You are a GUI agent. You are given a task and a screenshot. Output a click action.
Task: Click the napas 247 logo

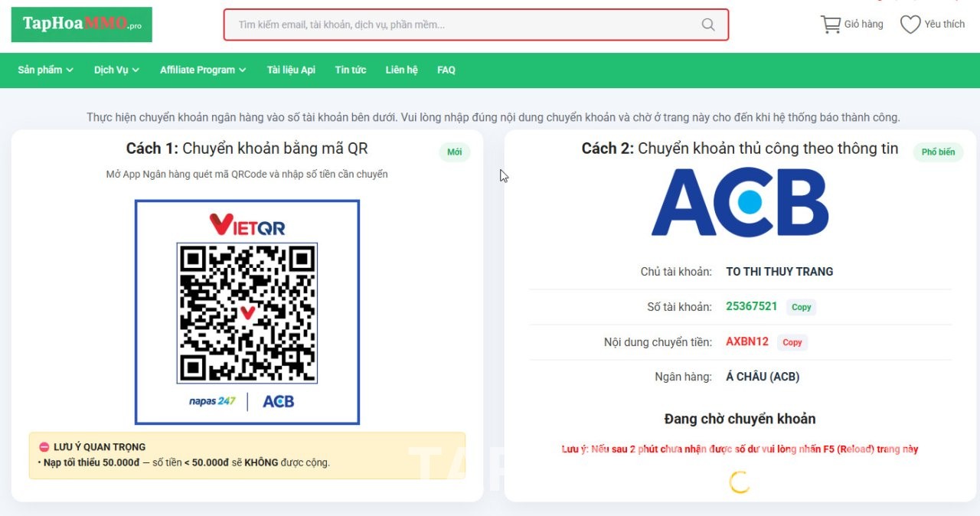tap(212, 401)
